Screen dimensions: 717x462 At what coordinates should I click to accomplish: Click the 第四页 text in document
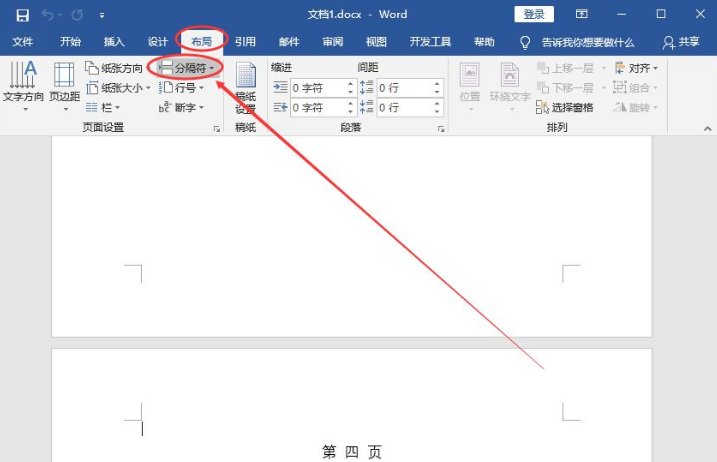tap(352, 452)
